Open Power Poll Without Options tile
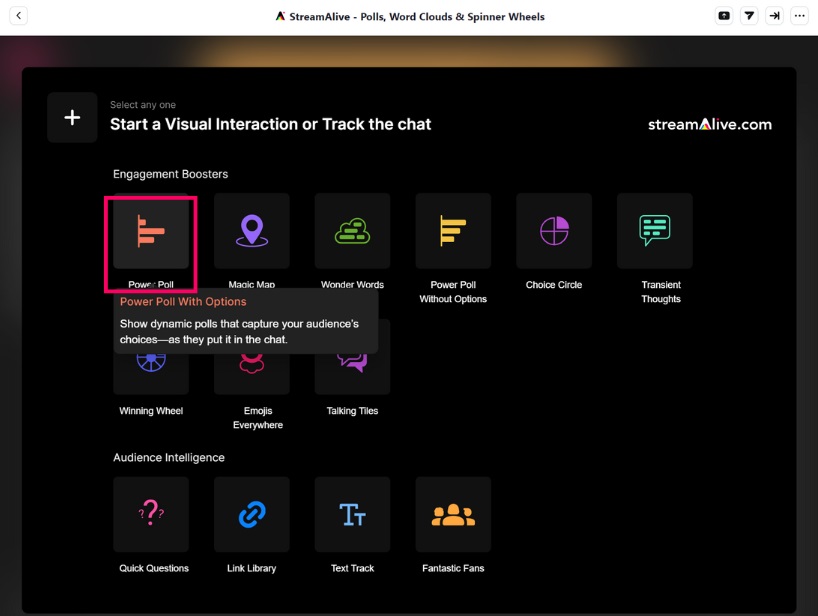 (453, 231)
